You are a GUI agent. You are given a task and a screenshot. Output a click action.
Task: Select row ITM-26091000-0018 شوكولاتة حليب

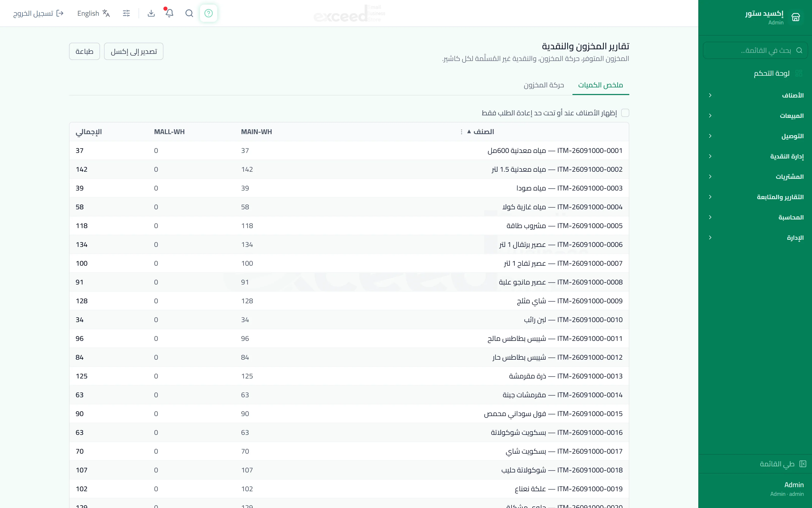(349, 470)
